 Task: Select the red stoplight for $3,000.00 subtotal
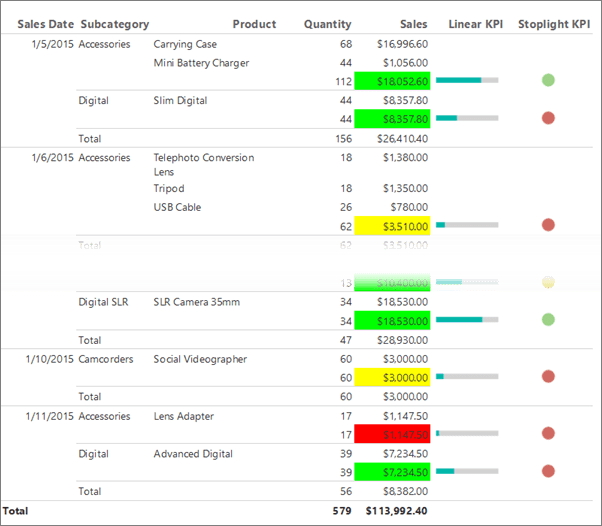click(x=548, y=376)
